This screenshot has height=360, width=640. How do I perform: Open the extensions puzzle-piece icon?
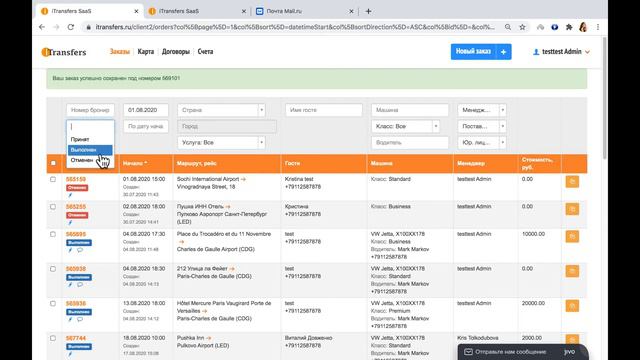point(569,27)
